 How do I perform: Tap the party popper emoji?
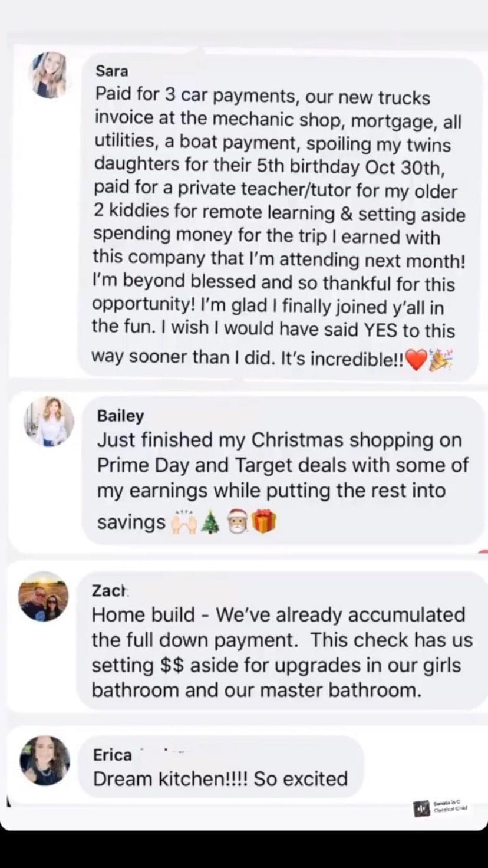point(440,360)
